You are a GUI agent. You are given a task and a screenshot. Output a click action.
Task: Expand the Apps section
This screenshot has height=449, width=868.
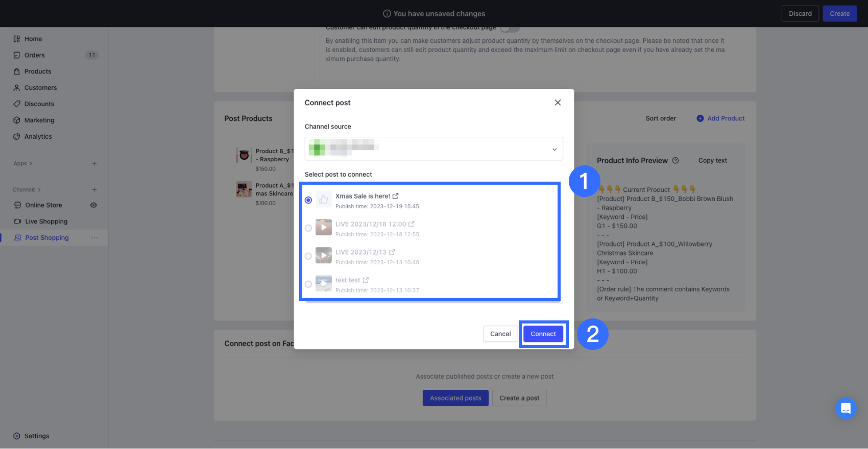coord(23,164)
